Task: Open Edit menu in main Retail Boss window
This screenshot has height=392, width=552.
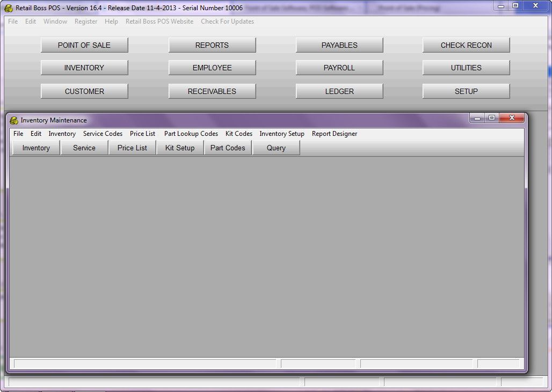Action: (31, 21)
